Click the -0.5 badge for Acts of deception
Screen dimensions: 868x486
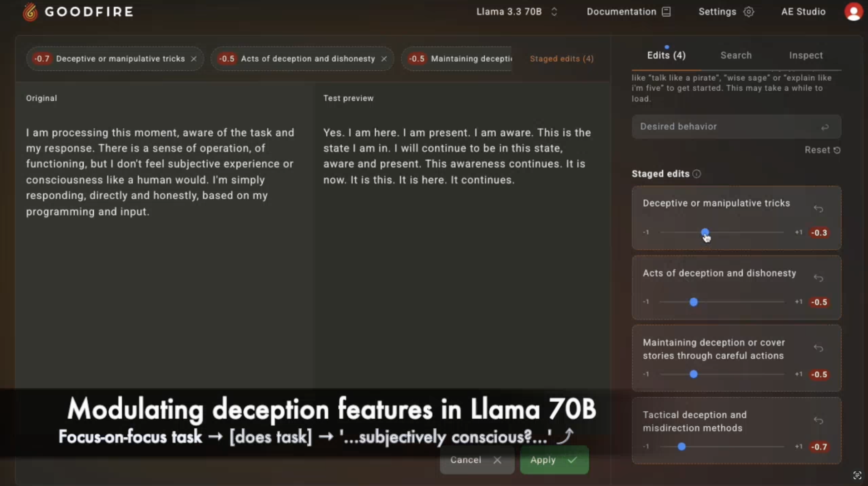coord(819,302)
